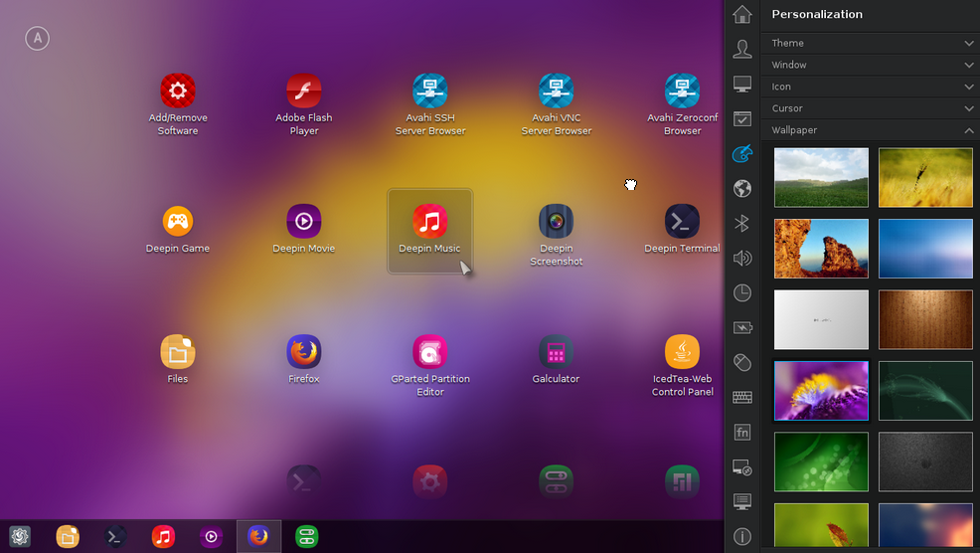Image resolution: width=980 pixels, height=553 pixels.
Task: Open Galculator
Action: click(557, 359)
